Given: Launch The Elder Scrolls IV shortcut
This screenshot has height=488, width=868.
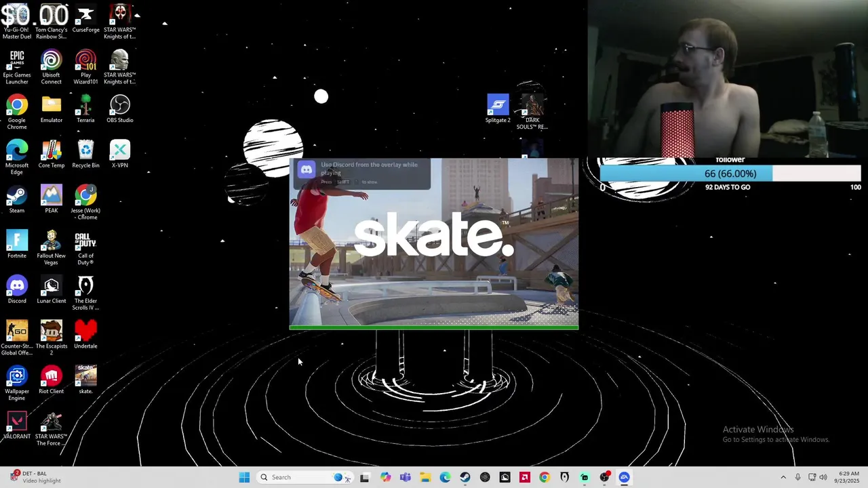Looking at the screenshot, I should pos(85,293).
